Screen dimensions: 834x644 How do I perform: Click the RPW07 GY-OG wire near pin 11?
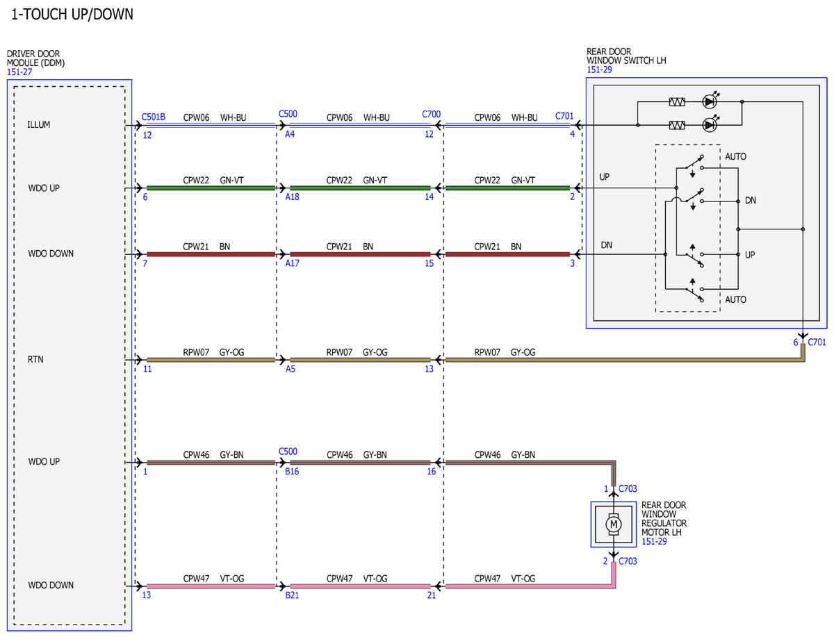click(x=211, y=359)
